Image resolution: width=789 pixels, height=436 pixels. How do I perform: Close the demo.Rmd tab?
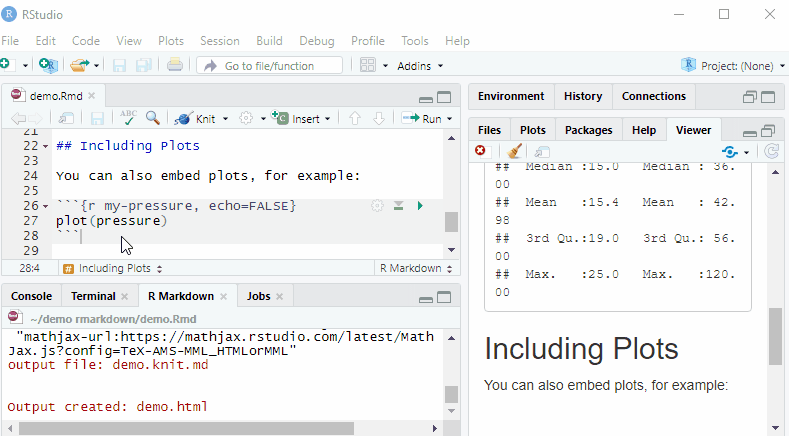[x=91, y=96]
